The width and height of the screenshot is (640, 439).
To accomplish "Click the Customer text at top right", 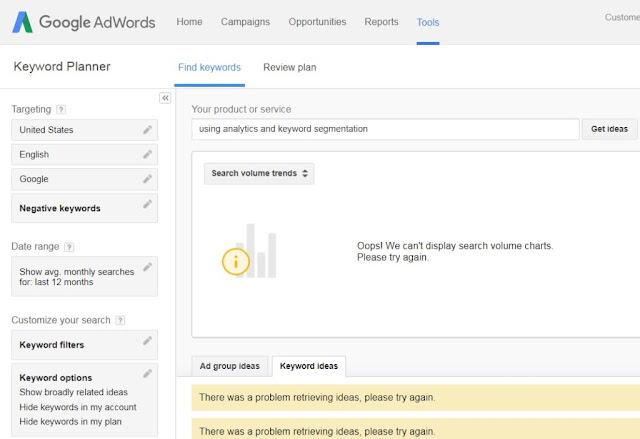I will click(622, 17).
